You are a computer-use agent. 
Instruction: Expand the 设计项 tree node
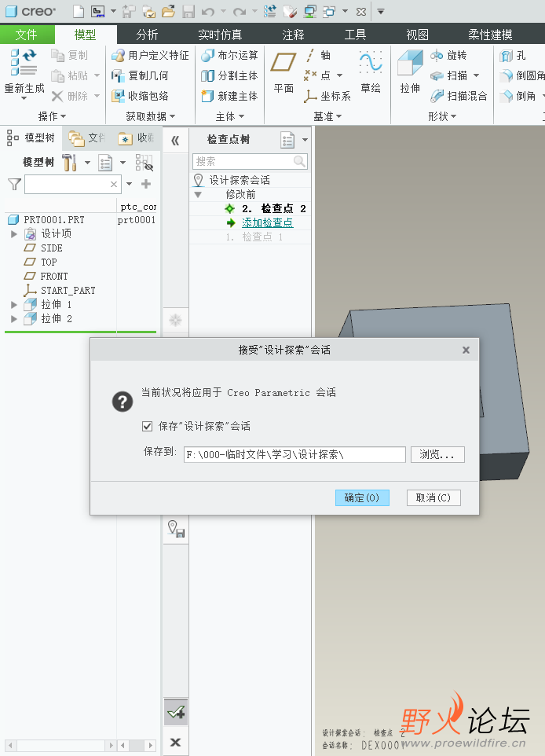[x=14, y=234]
